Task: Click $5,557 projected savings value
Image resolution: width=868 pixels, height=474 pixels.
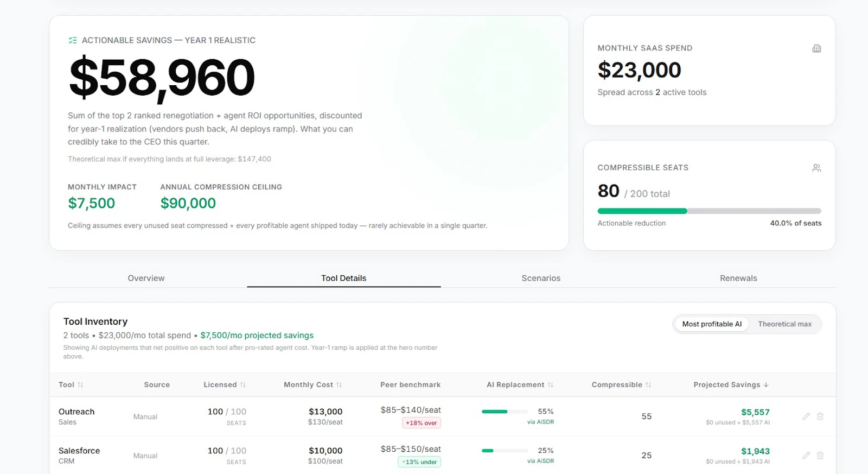Action: [x=755, y=412]
